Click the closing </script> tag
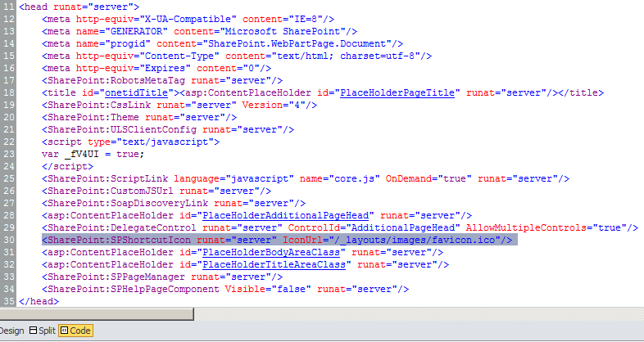The width and height of the screenshot is (644, 342). pos(67,166)
